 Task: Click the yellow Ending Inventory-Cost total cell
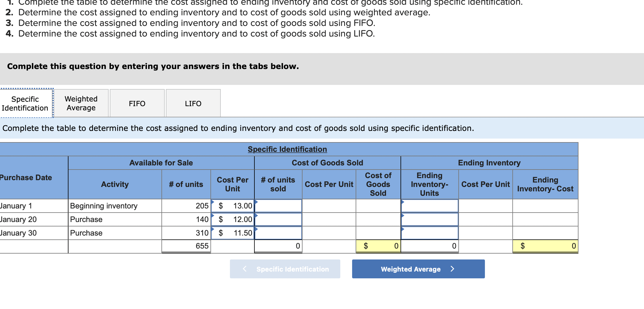point(546,246)
